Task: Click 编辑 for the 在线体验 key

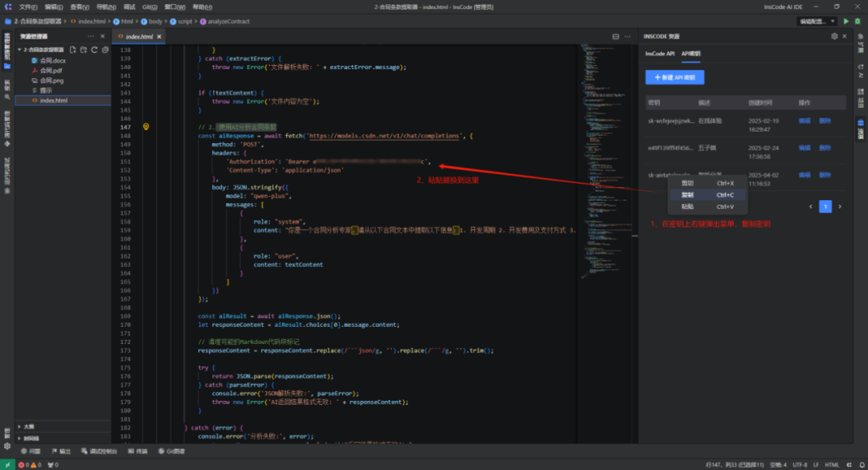Action: (x=805, y=121)
